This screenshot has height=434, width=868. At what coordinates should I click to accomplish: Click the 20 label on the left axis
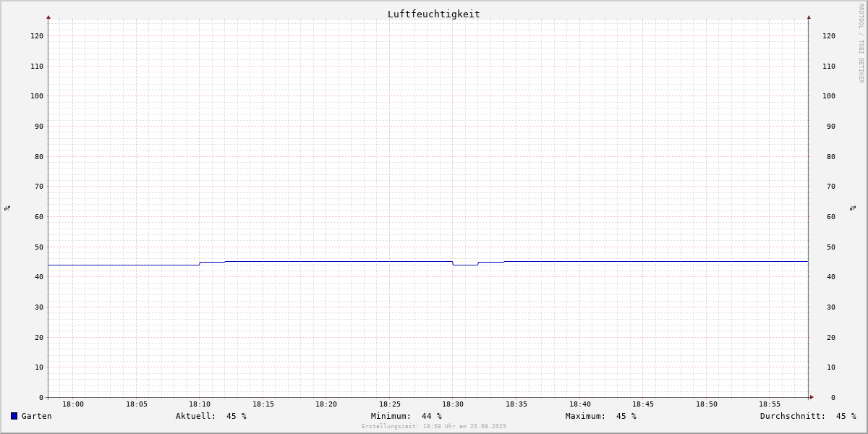tap(39, 337)
